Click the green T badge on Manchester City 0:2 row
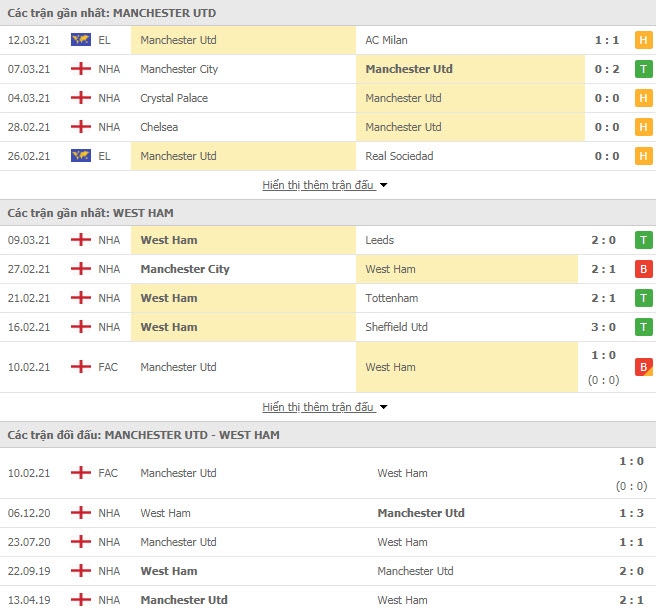This screenshot has width=656, height=614. click(x=643, y=69)
